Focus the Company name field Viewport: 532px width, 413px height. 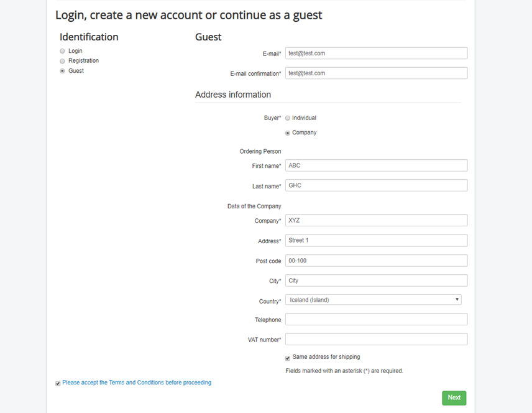pyautogui.click(x=376, y=220)
